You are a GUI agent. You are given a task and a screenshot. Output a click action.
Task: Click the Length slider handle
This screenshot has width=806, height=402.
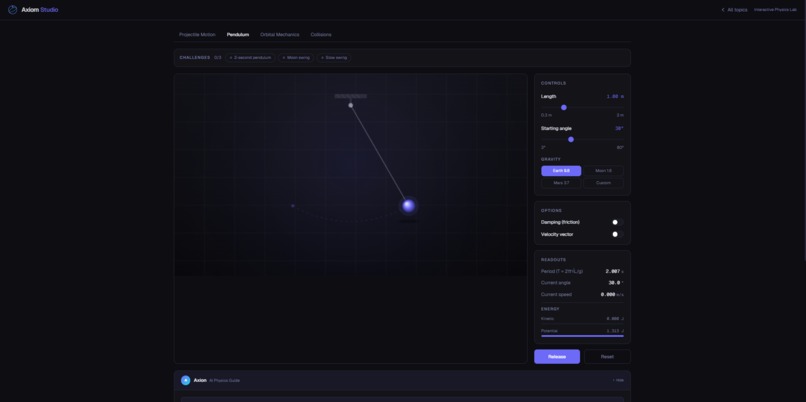pyautogui.click(x=563, y=107)
